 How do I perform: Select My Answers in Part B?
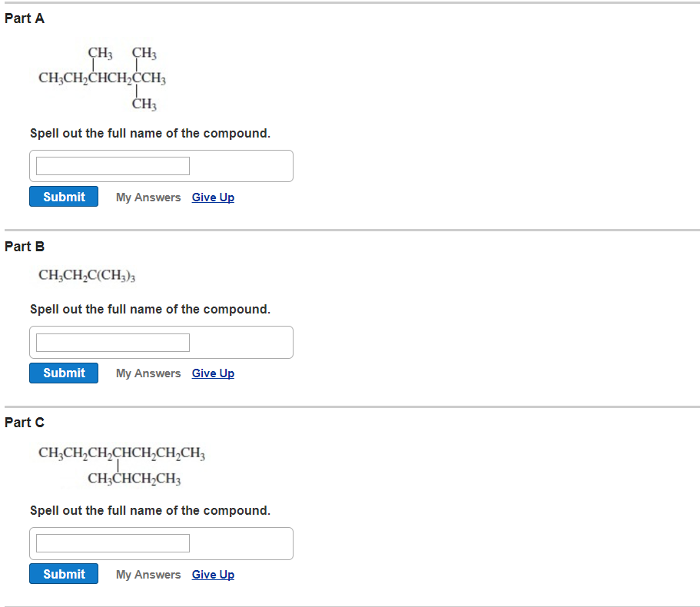click(148, 373)
